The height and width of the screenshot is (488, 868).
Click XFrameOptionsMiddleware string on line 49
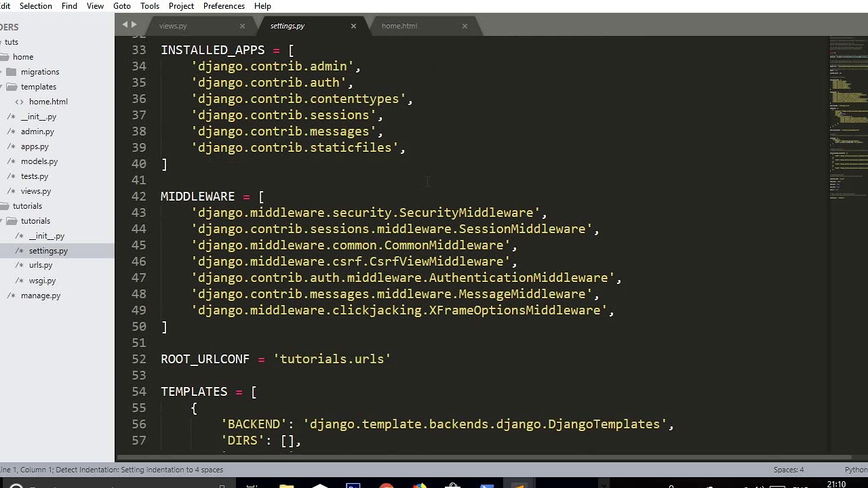[x=399, y=310]
